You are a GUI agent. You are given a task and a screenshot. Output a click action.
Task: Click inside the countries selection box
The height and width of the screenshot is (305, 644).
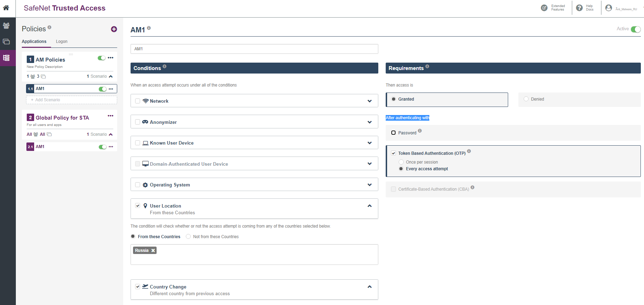click(x=254, y=254)
